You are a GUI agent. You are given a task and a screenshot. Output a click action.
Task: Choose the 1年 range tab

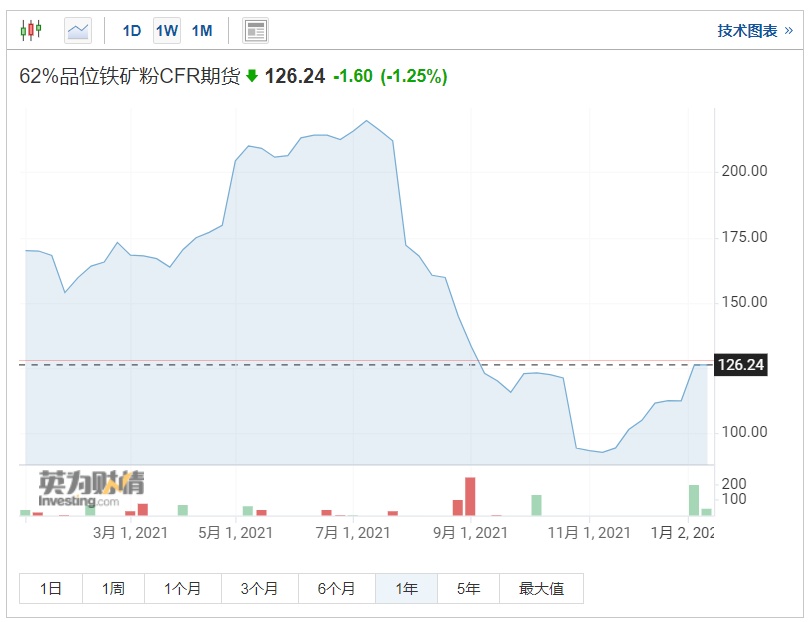(x=406, y=588)
